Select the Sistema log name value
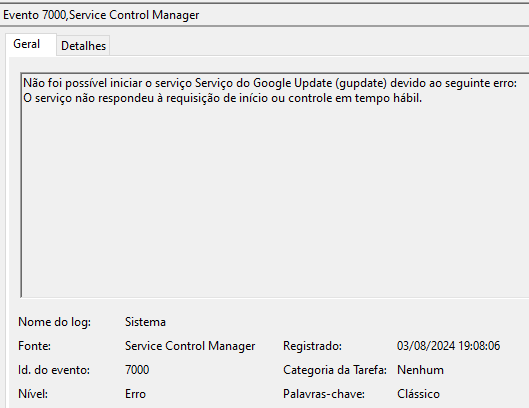Viewport: 529px width, 408px height. click(145, 322)
